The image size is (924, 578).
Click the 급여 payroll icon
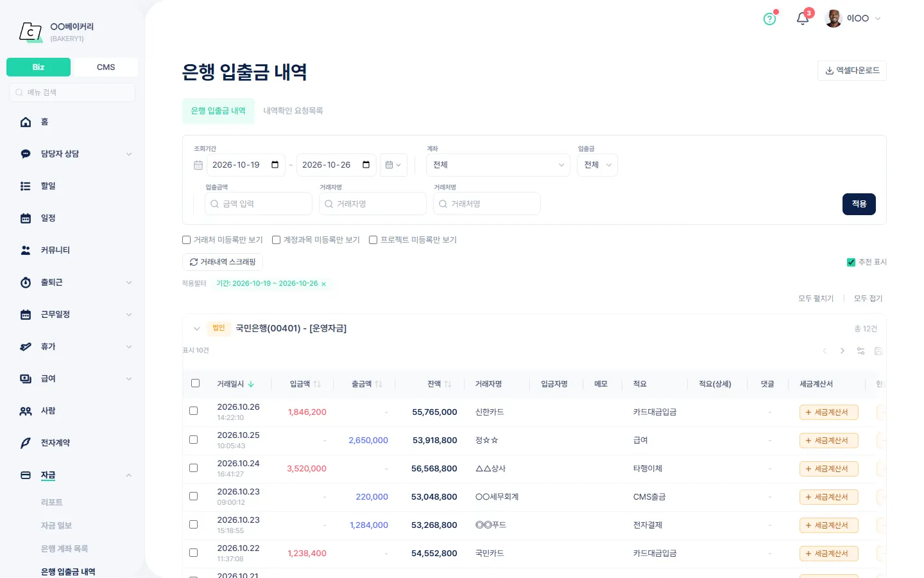[26, 379]
